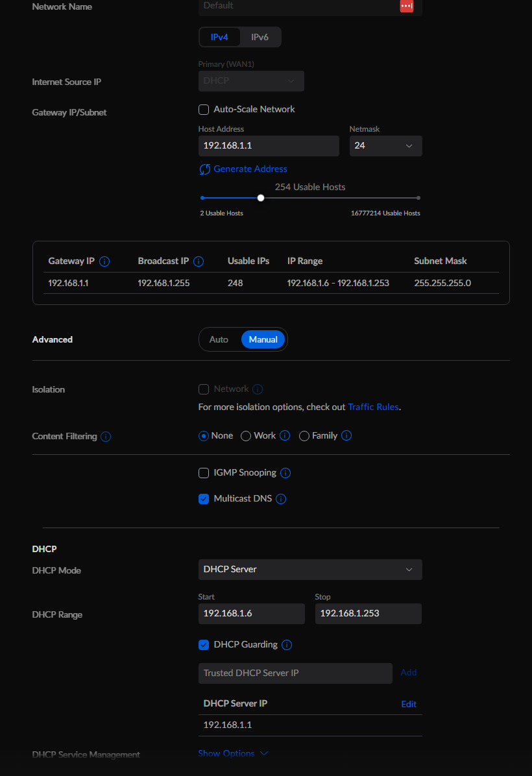Open the Netmask dropdown
The height and width of the screenshot is (776, 532).
[x=385, y=146]
